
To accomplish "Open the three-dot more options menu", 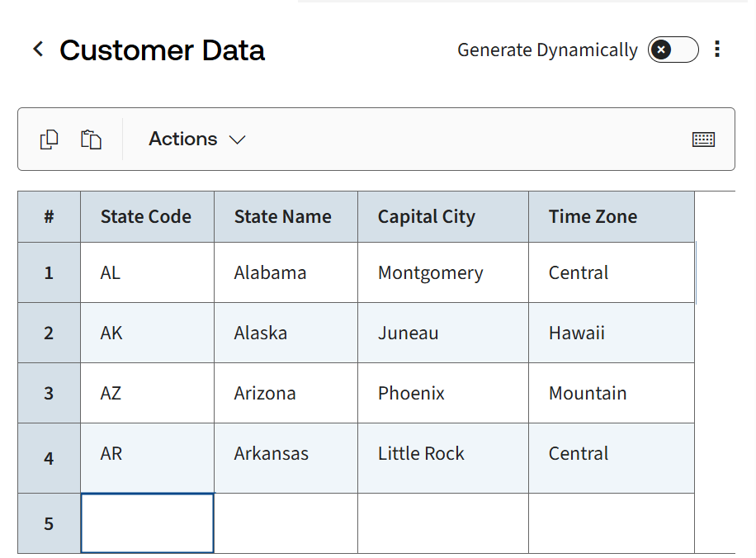I will [716, 50].
